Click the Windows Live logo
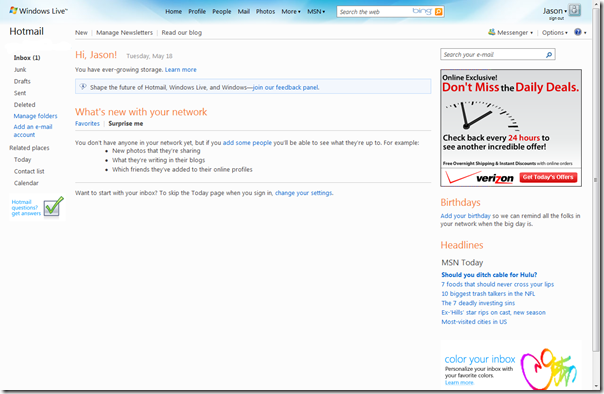The width and height of the screenshot is (604, 394). [38, 11]
